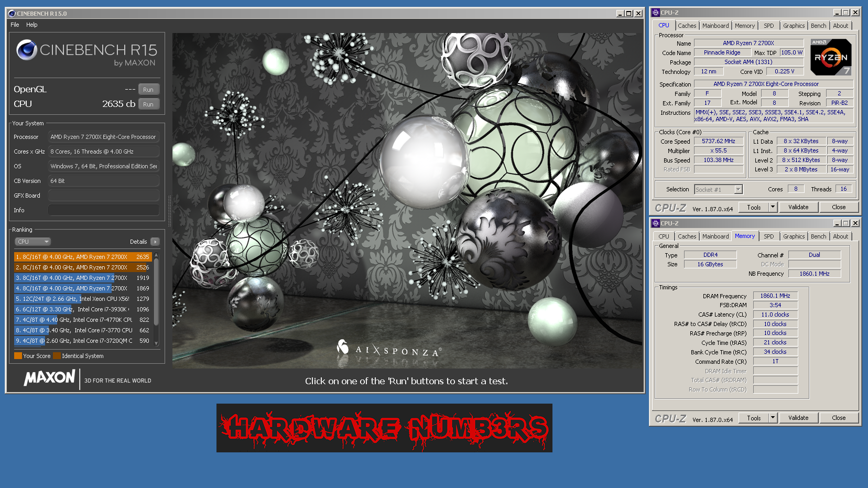Click the Info input field
Image resolution: width=868 pixels, height=488 pixels.
coord(104,210)
